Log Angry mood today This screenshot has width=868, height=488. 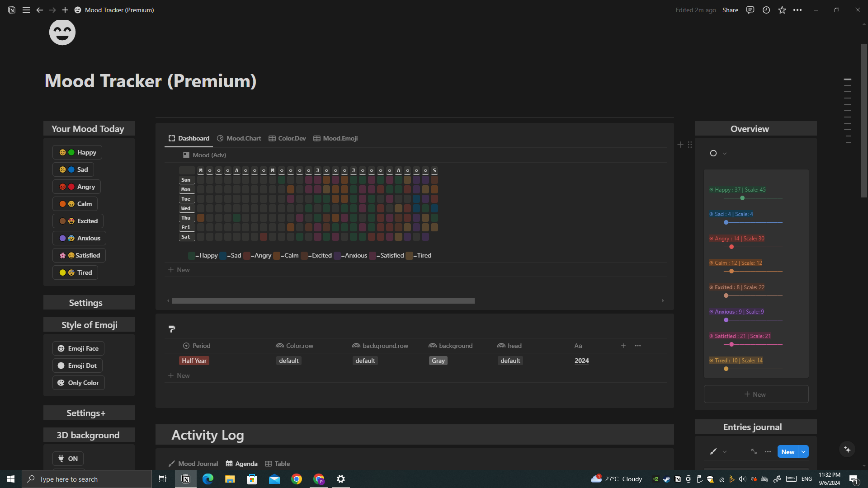77,187
